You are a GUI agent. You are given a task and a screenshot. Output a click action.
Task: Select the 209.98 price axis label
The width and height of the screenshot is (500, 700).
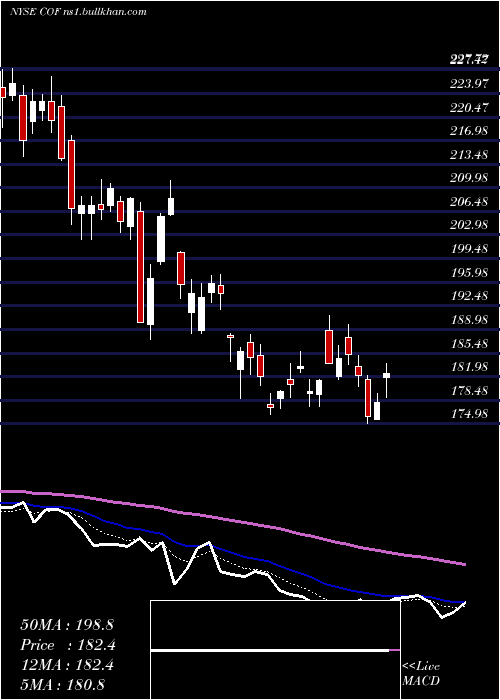point(469,178)
